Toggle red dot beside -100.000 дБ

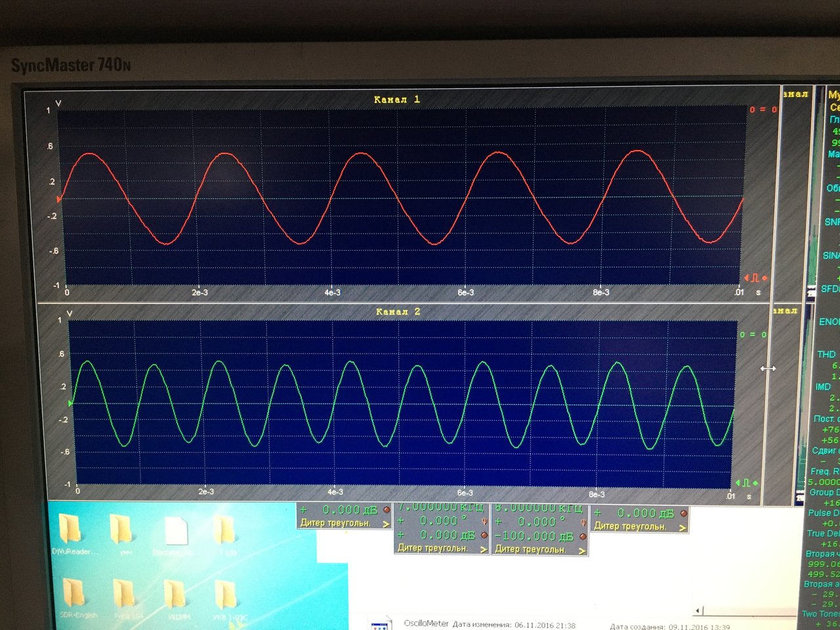(x=583, y=536)
